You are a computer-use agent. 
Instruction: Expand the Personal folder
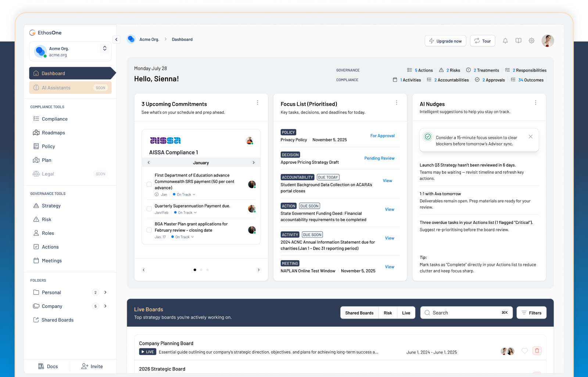pyautogui.click(x=105, y=293)
